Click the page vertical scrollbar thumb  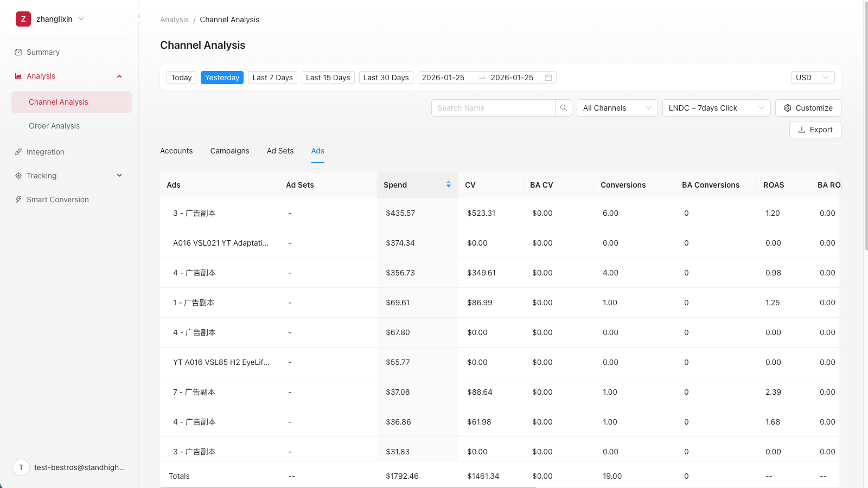(865, 125)
